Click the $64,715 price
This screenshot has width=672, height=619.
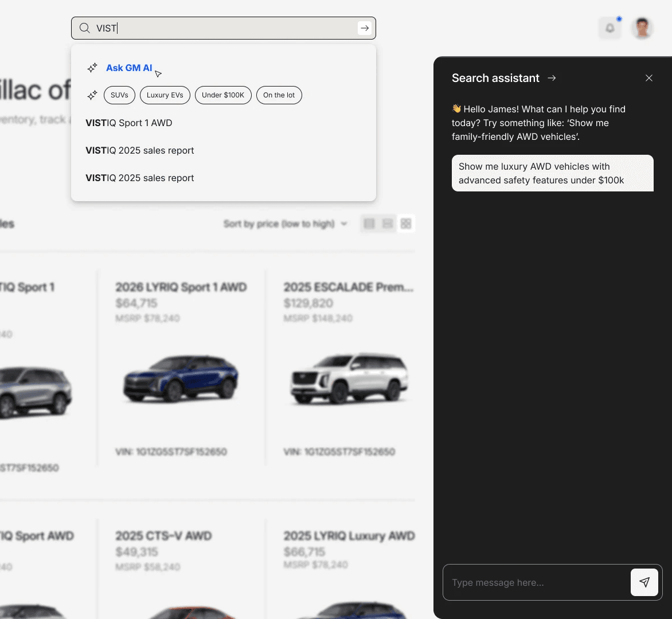pos(136,303)
